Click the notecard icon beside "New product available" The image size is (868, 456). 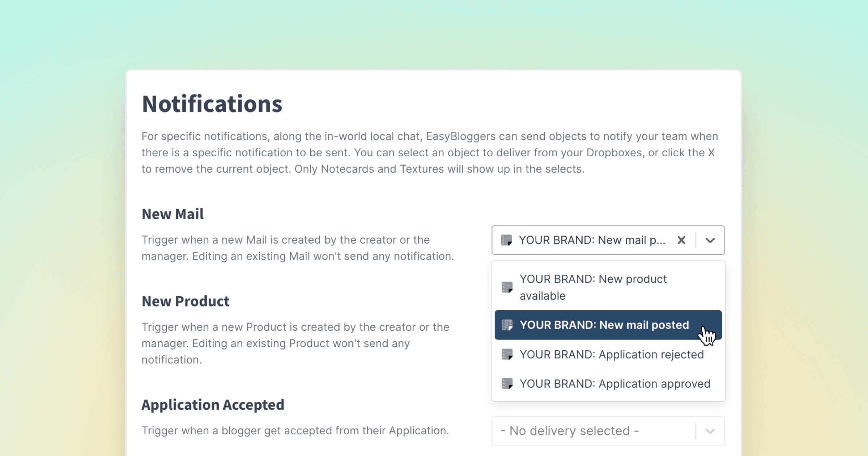click(x=507, y=287)
